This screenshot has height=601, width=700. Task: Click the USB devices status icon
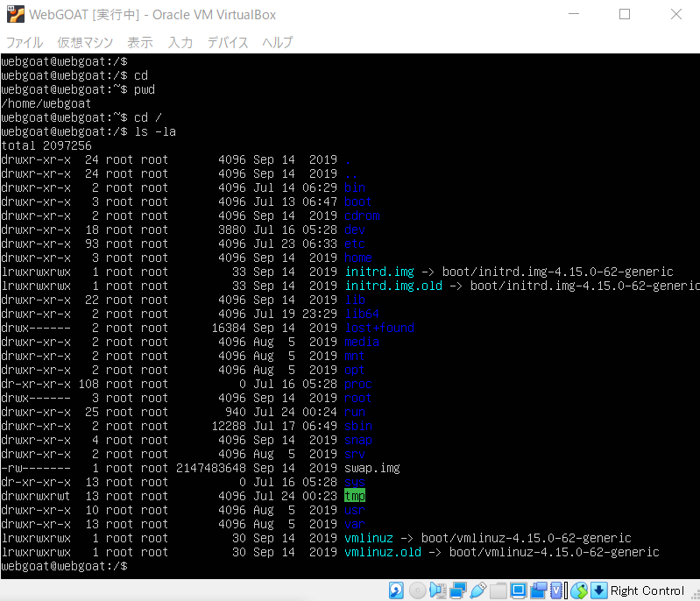(x=477, y=590)
